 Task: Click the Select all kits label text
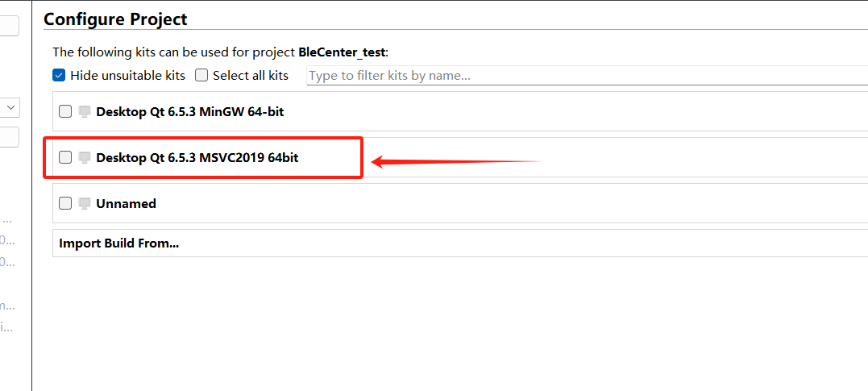coord(251,75)
